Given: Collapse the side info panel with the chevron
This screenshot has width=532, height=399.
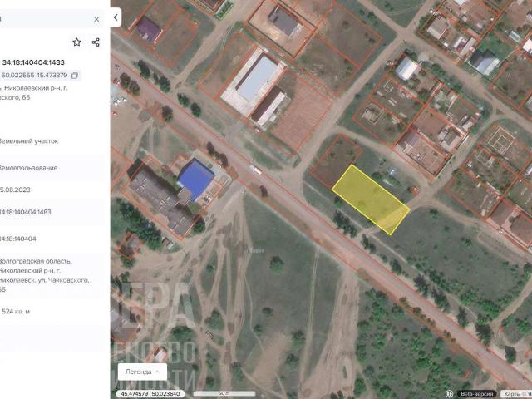Looking at the screenshot, I should (x=116, y=17).
